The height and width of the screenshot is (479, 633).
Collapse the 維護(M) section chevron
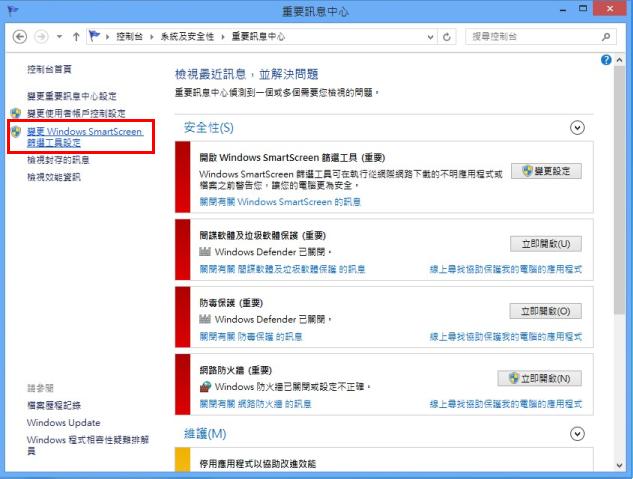577,434
